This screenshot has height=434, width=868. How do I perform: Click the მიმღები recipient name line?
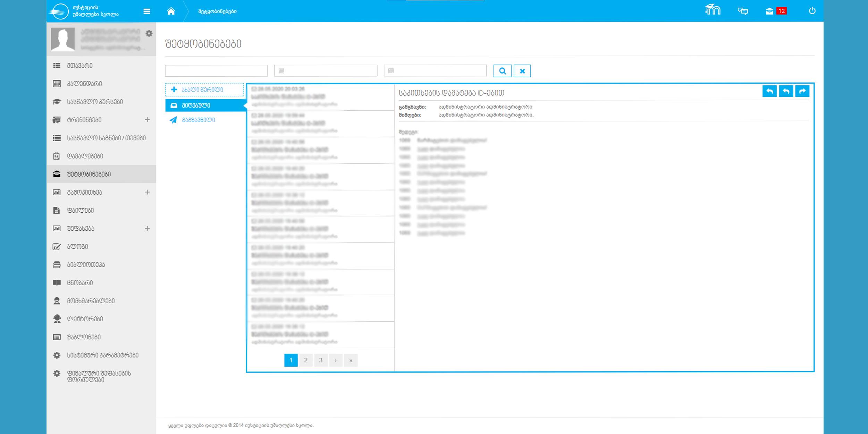[x=486, y=115]
